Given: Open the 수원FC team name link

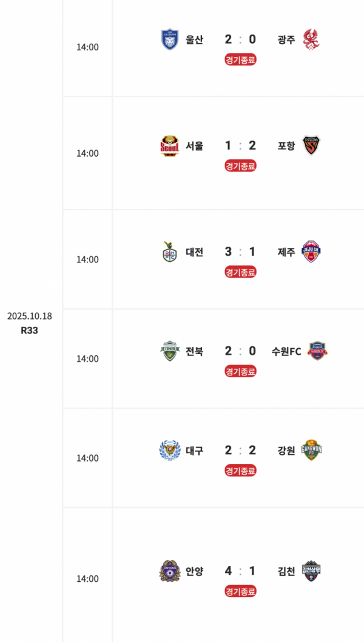Looking at the screenshot, I should (x=286, y=351).
